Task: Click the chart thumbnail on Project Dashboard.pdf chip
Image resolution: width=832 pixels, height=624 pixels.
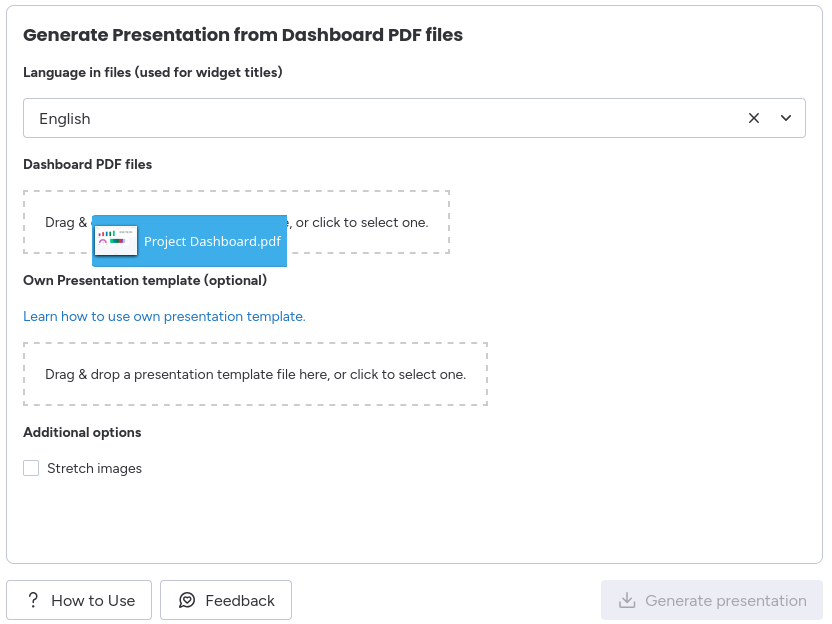Action: click(x=115, y=240)
